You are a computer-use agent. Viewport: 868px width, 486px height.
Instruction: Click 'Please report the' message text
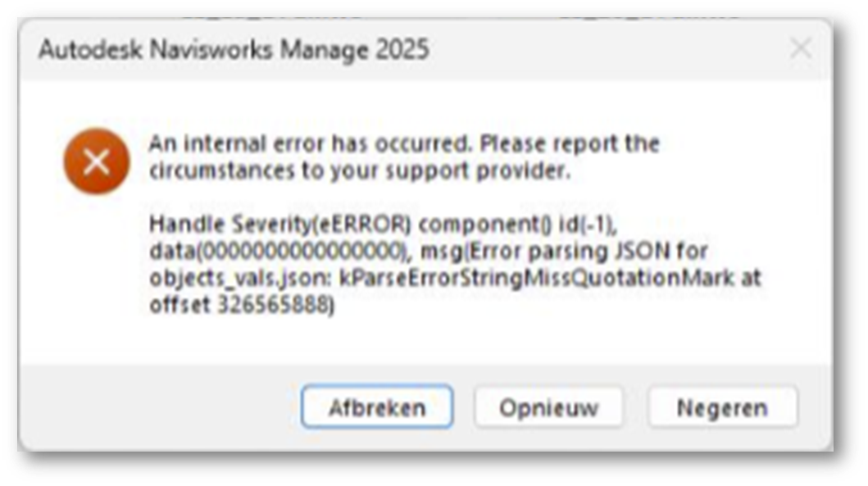[x=570, y=143]
